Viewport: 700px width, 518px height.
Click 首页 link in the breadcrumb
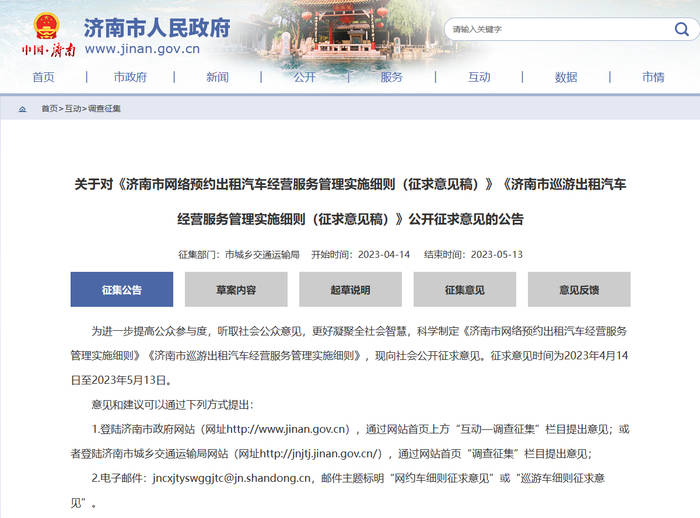point(49,108)
